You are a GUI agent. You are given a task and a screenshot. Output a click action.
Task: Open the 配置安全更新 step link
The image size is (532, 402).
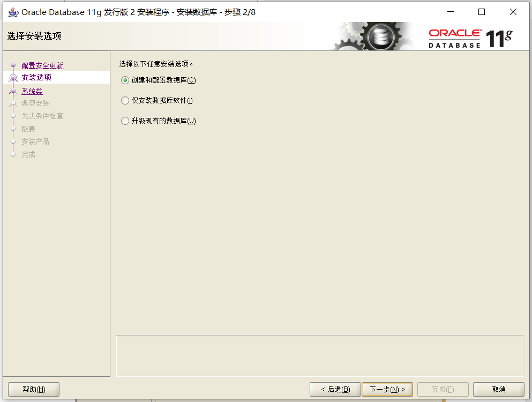tap(42, 65)
